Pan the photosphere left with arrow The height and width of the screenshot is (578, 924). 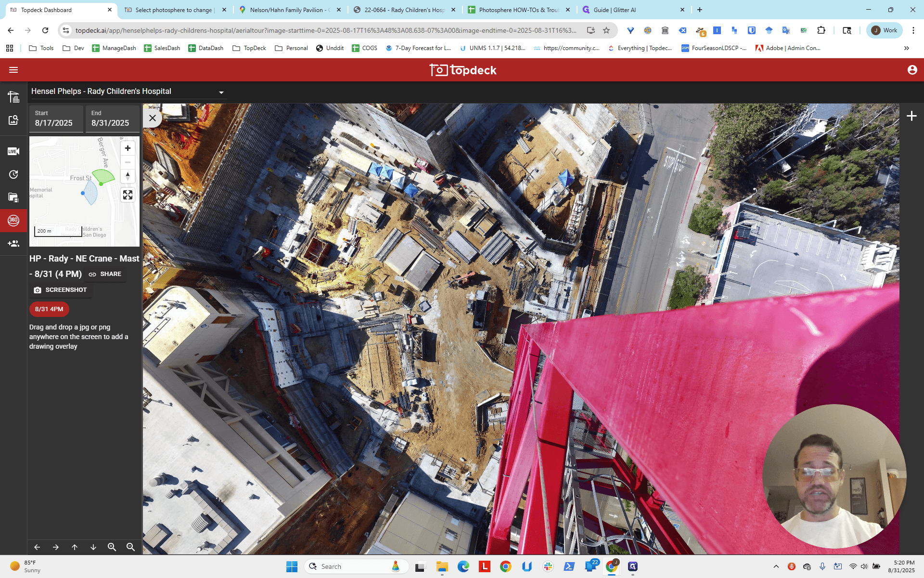[37, 547]
